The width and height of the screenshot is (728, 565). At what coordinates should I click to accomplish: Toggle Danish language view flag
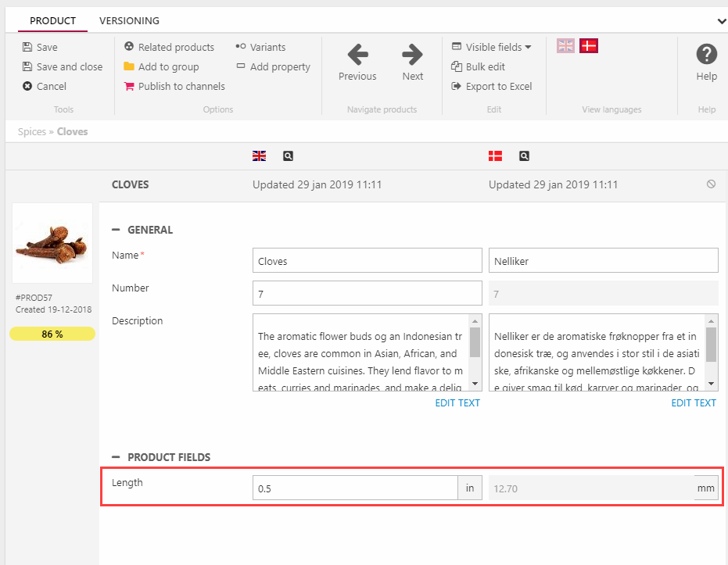(589, 46)
